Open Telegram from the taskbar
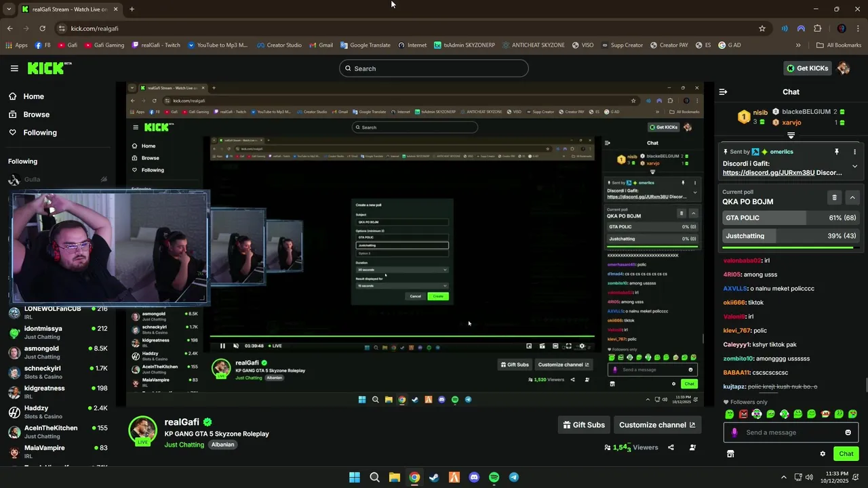Viewport: 868px width, 488px height. 514,477
